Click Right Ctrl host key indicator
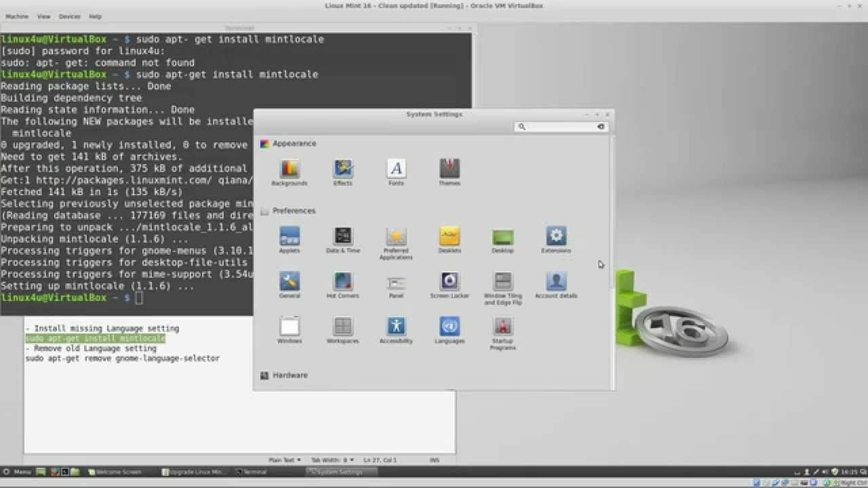This screenshot has width=868, height=488. click(852, 483)
